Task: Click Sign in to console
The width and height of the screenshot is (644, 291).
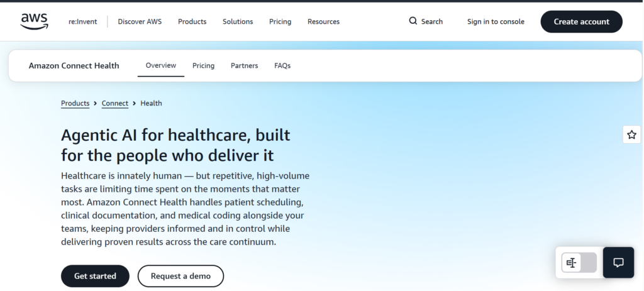Action: click(x=496, y=22)
